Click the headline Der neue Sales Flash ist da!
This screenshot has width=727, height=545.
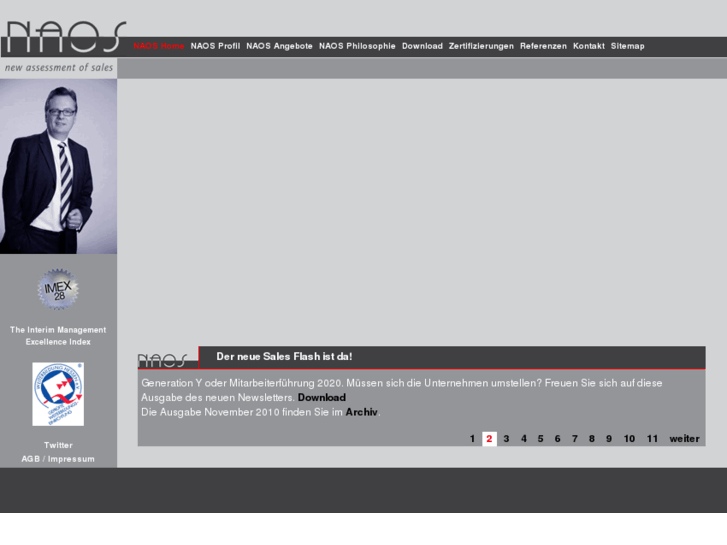pyautogui.click(x=284, y=357)
